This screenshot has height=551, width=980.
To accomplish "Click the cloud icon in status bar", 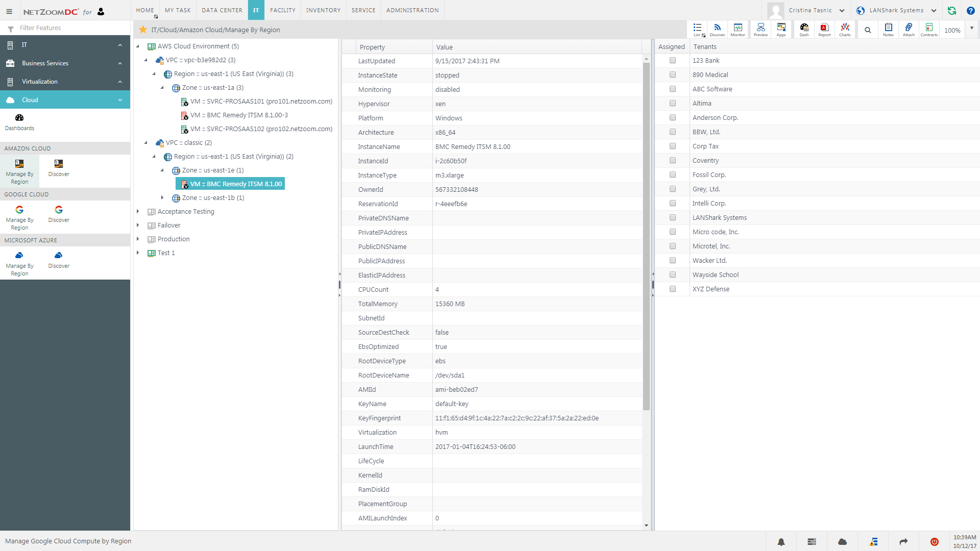I will click(x=842, y=542).
